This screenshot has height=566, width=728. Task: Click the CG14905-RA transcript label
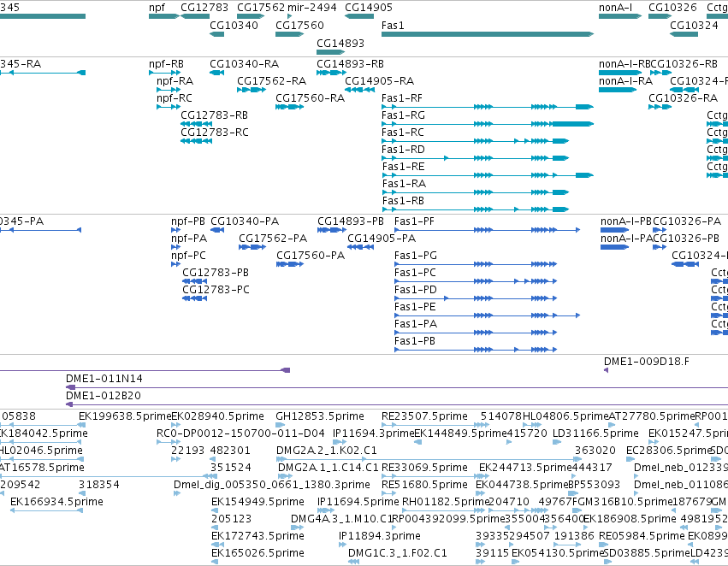(x=379, y=81)
